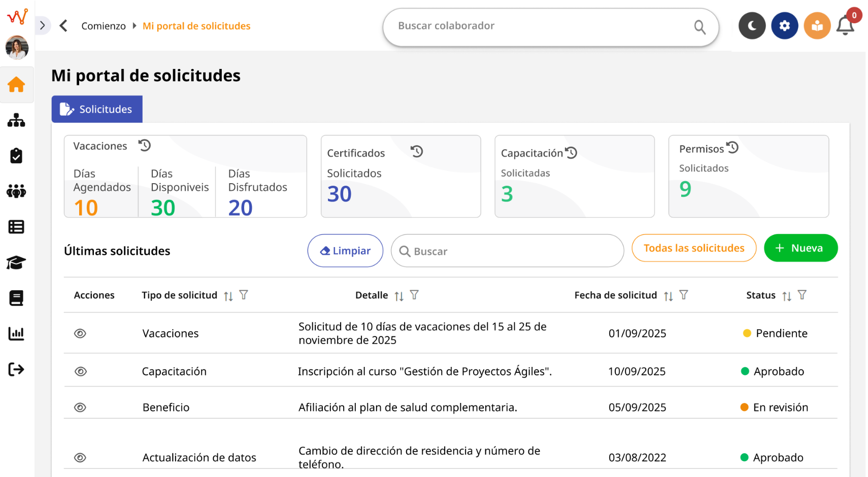Click the green Nueva button
The height and width of the screenshot is (477, 868).
[800, 248]
